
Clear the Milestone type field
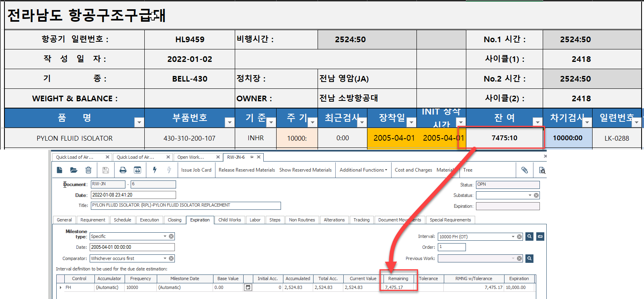171,236
